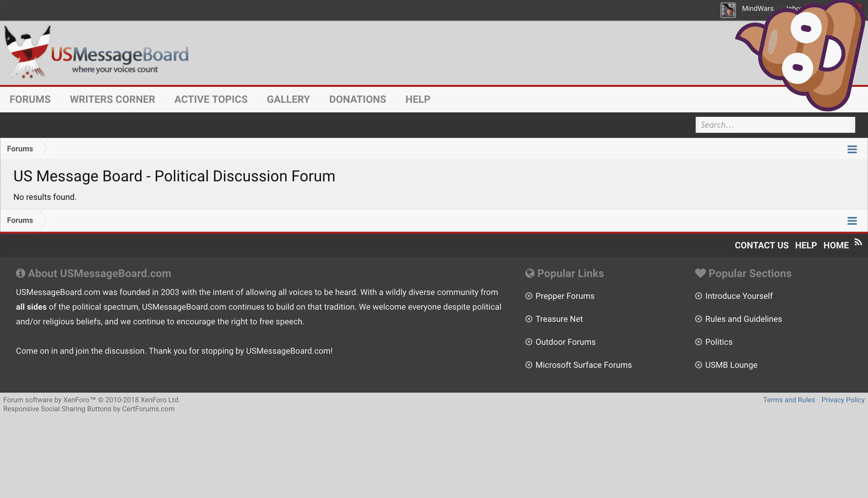The image size is (868, 498).
Task: Click inside the Search input field
Action: pos(775,125)
